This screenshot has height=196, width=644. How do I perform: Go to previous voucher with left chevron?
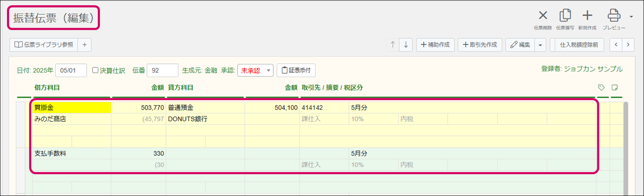(x=616, y=44)
